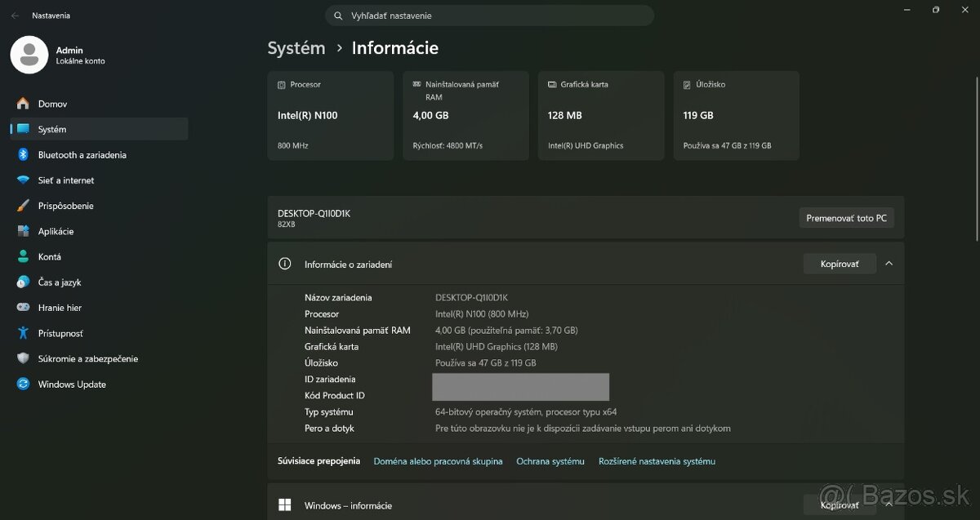Select Windows Update in sidebar
Image resolution: width=980 pixels, height=520 pixels.
point(99,384)
